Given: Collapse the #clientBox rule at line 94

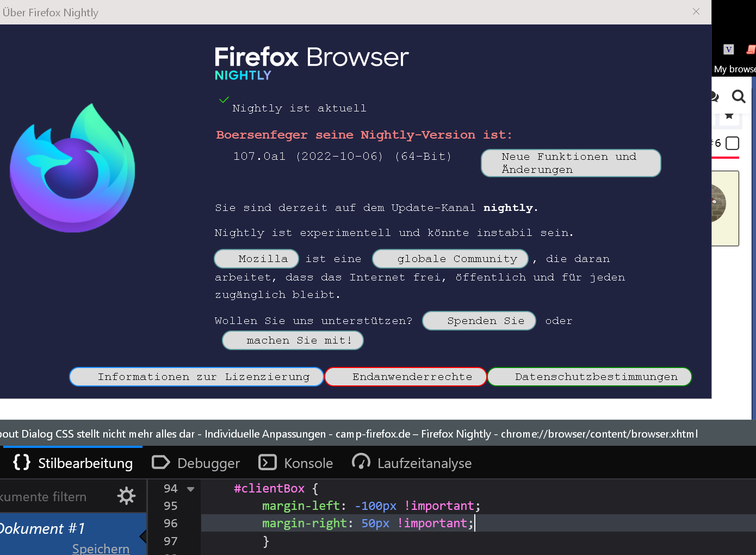Looking at the screenshot, I should point(190,489).
